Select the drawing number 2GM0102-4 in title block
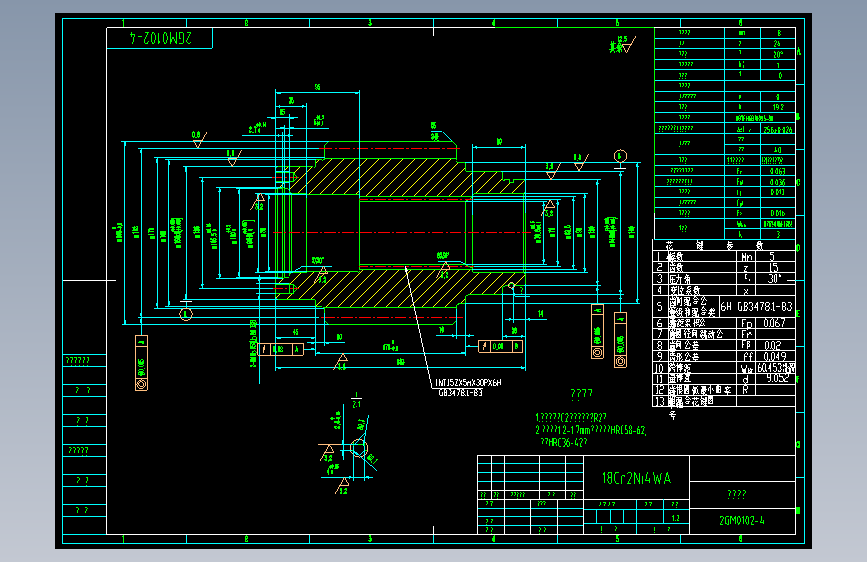The width and height of the screenshot is (867, 562). (x=742, y=521)
